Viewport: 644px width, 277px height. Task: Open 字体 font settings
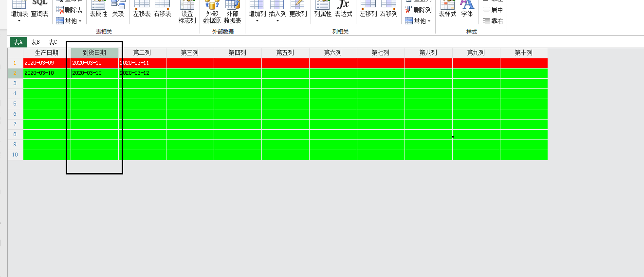tap(467, 9)
